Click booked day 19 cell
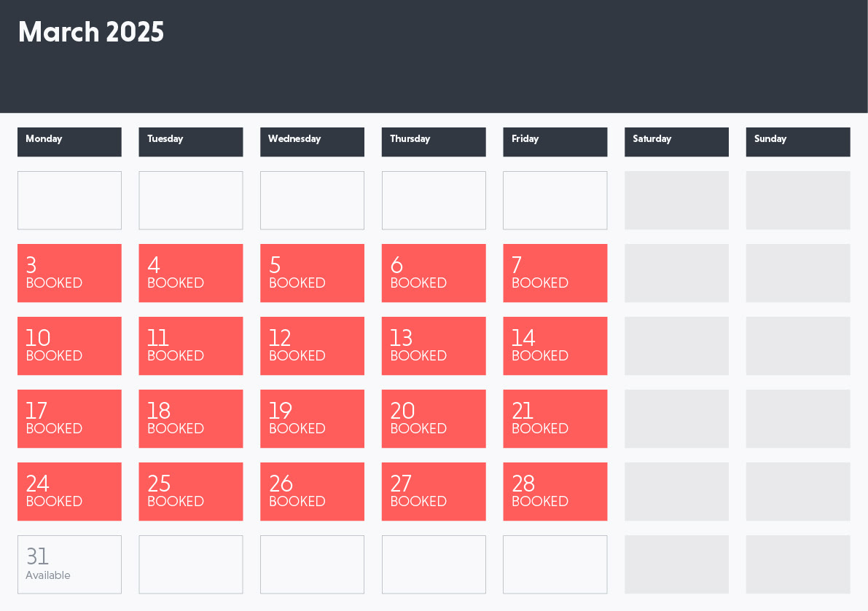Viewport: 868px width, 611px height. click(x=312, y=419)
